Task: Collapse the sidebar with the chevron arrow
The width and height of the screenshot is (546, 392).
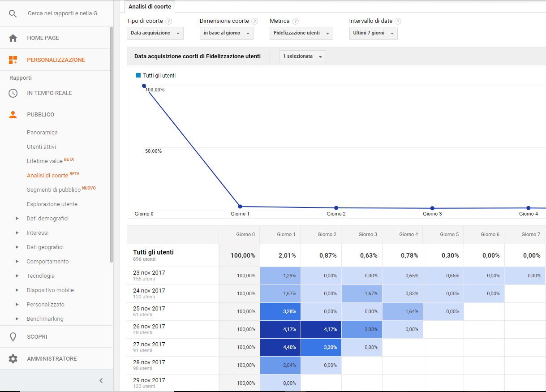Action: pyautogui.click(x=101, y=380)
